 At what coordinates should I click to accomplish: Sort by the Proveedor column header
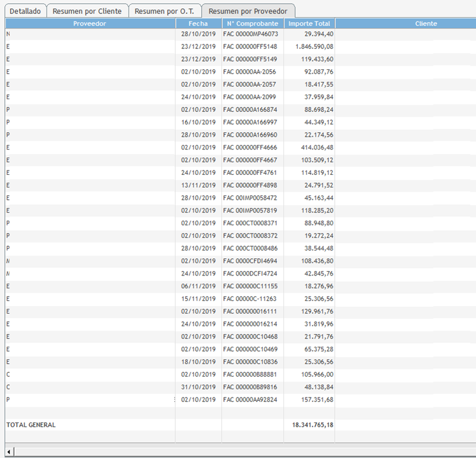coord(90,24)
